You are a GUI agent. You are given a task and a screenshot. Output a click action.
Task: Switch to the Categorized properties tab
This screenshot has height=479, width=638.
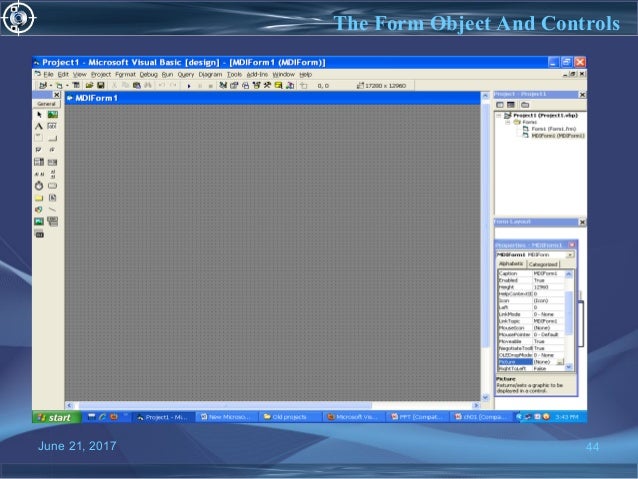(543, 265)
